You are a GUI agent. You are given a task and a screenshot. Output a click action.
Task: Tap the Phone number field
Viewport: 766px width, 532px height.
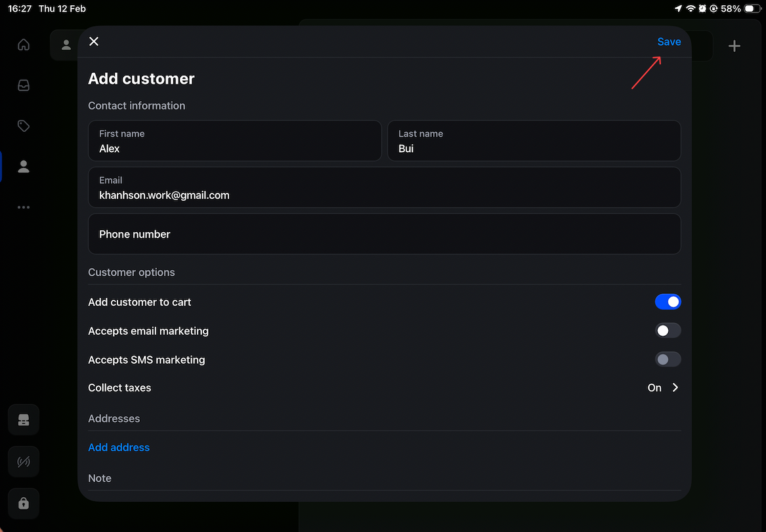tap(384, 234)
